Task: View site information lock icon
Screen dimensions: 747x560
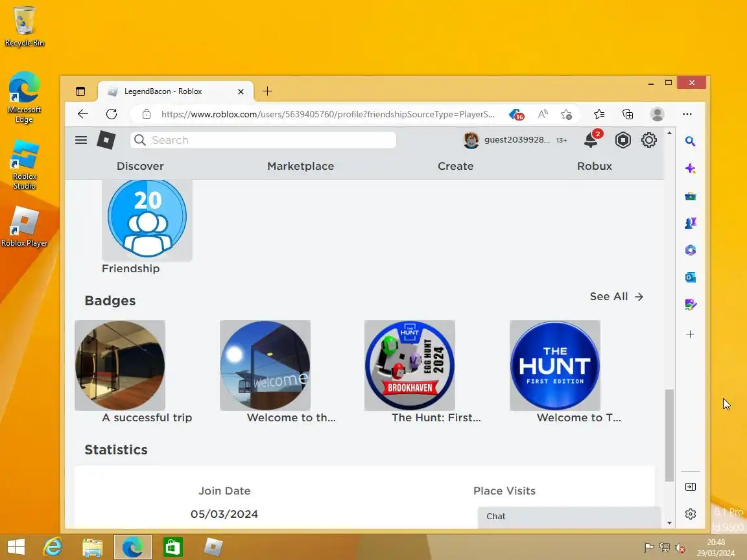Action: tap(147, 114)
